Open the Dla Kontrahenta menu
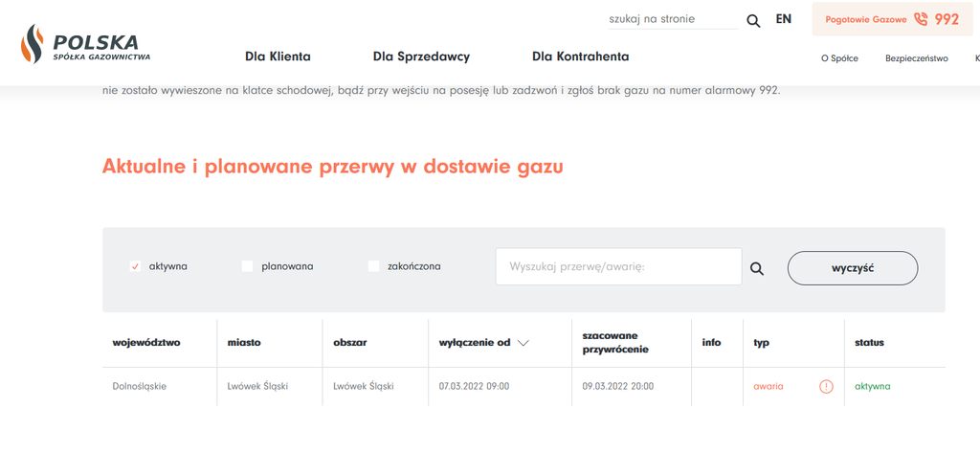 point(580,57)
